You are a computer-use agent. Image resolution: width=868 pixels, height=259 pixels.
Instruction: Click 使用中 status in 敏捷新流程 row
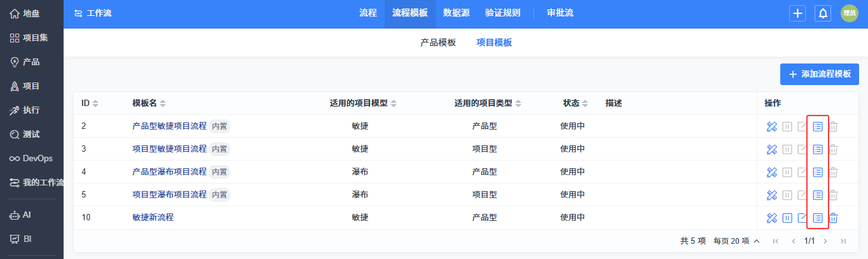click(572, 218)
